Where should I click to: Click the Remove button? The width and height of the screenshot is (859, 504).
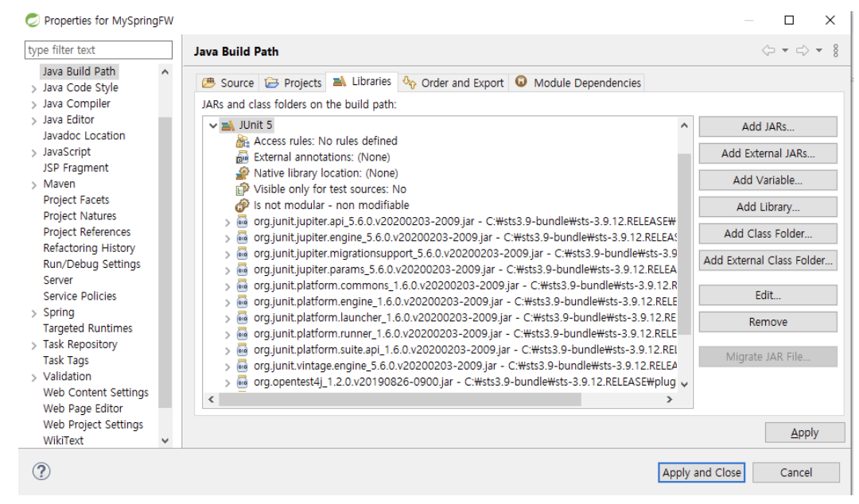point(768,322)
